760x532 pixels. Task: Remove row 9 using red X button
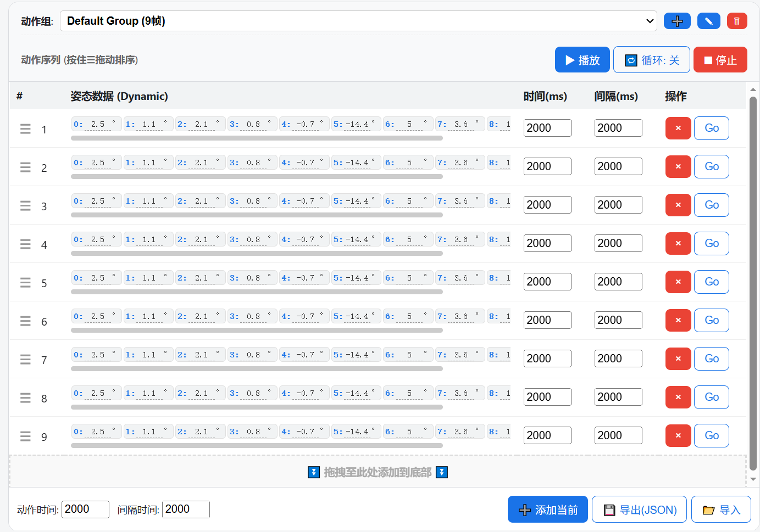pos(678,435)
